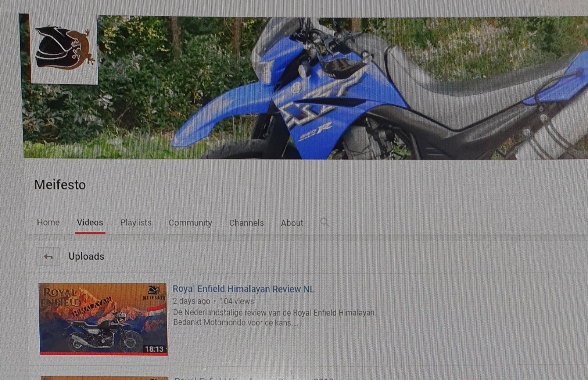Open the Community tab

tap(190, 223)
